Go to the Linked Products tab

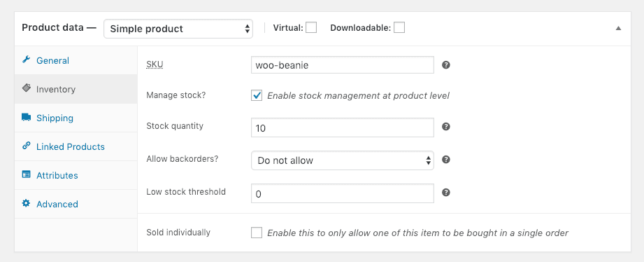[x=76, y=147]
